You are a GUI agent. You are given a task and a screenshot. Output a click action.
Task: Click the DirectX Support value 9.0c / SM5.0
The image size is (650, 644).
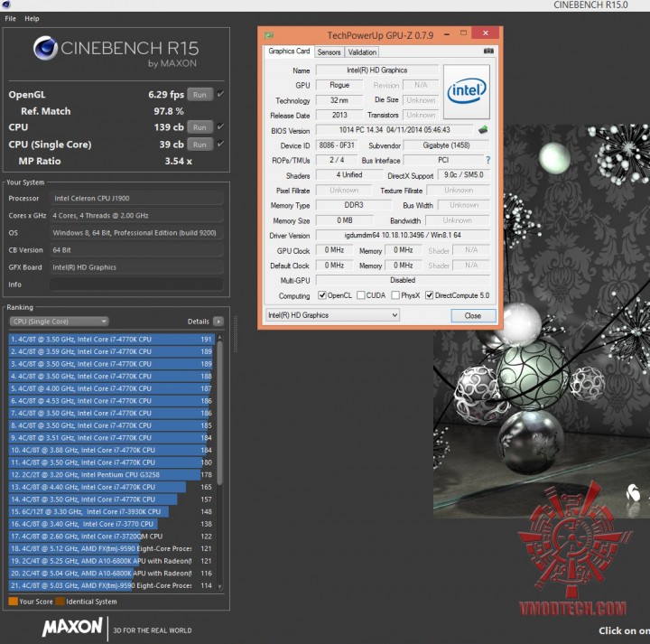pyautogui.click(x=464, y=175)
